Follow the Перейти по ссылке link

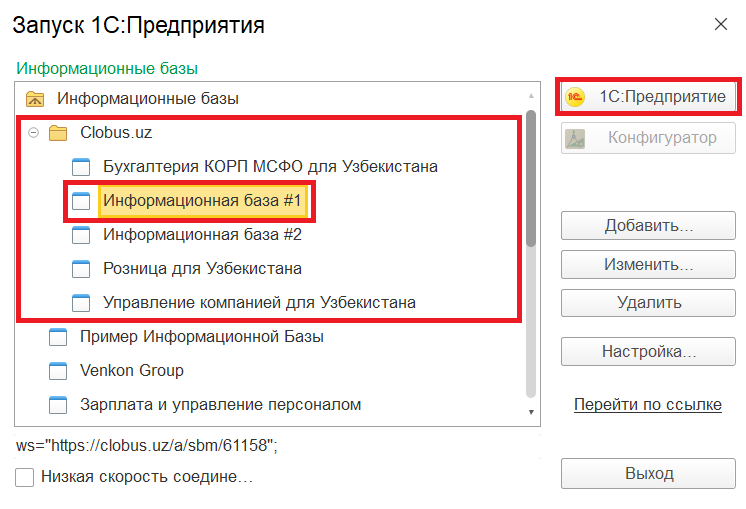pos(647,405)
